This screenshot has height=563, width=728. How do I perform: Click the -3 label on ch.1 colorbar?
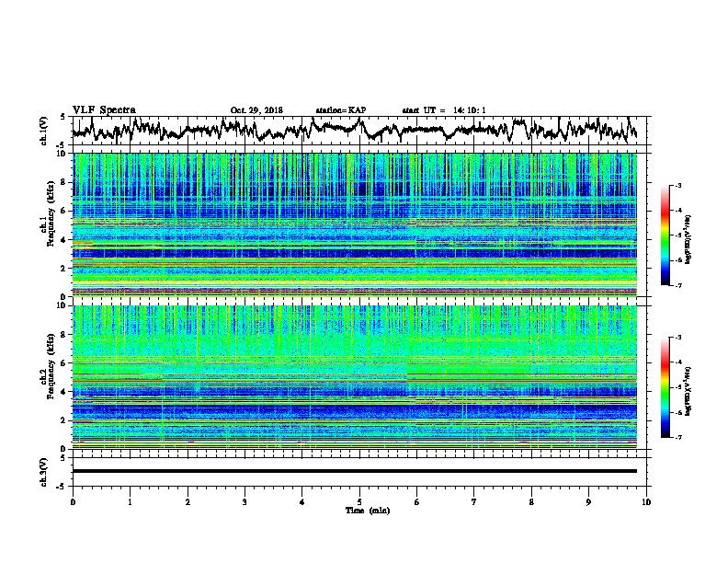click(677, 185)
